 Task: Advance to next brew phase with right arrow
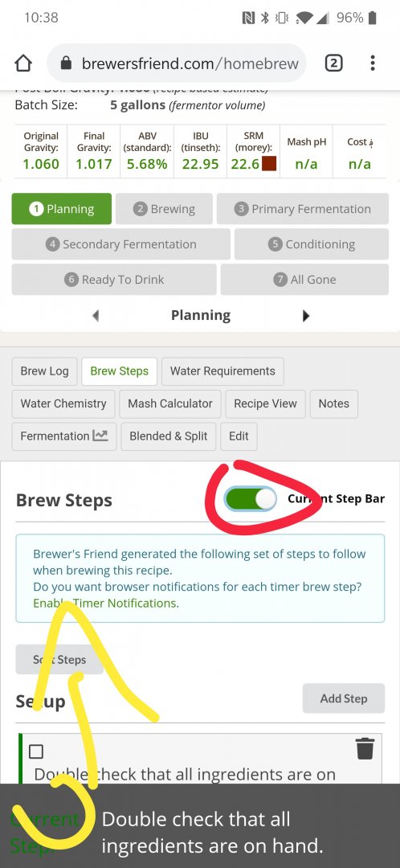click(x=306, y=316)
